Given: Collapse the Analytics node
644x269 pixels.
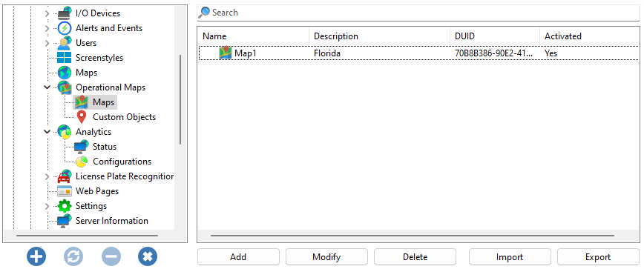Looking at the screenshot, I should 47,132.
